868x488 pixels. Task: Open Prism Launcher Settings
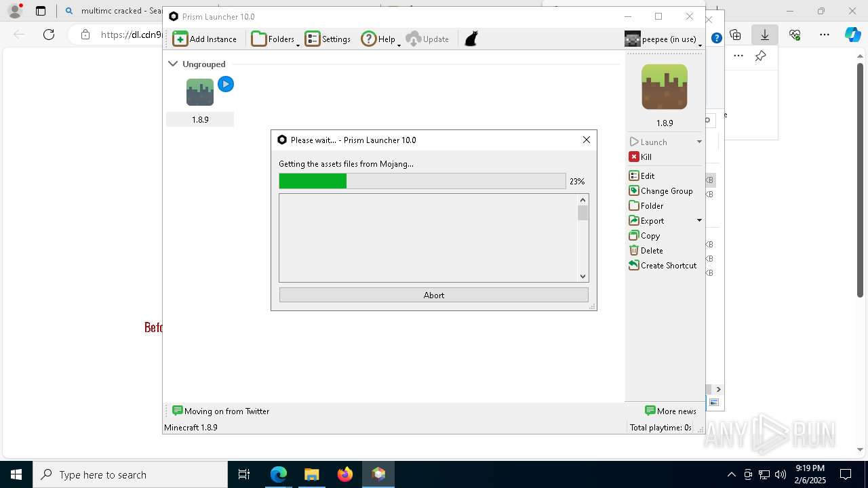(x=328, y=39)
